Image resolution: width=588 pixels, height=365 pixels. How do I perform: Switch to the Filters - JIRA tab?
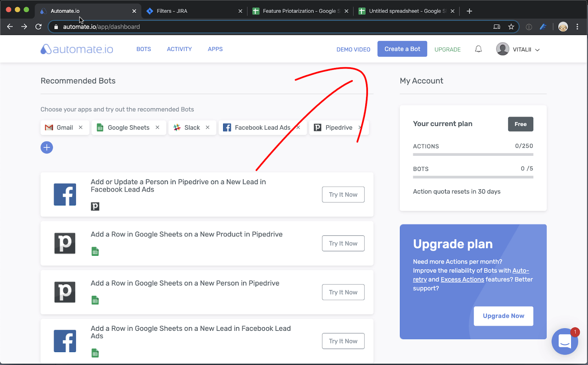[194, 11]
